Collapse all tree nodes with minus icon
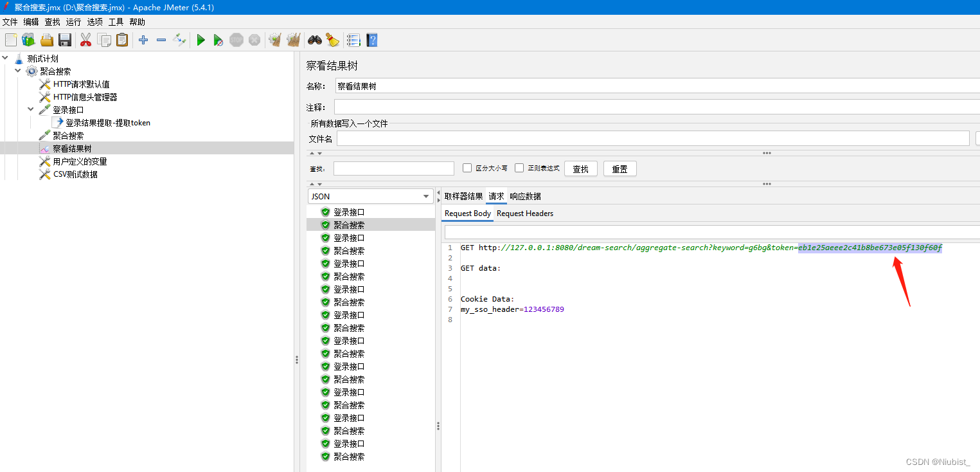The height and width of the screenshot is (472, 980). (x=161, y=40)
